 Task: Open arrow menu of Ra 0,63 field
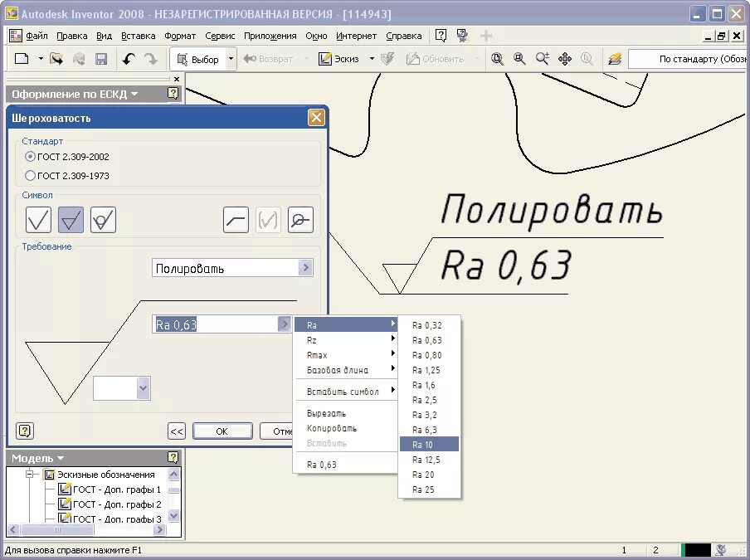tap(284, 324)
